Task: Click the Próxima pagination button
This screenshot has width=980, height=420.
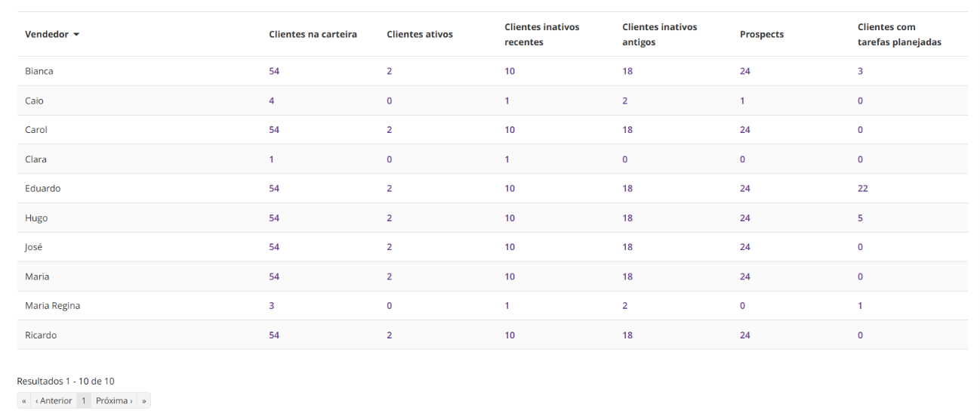Action: [114, 401]
